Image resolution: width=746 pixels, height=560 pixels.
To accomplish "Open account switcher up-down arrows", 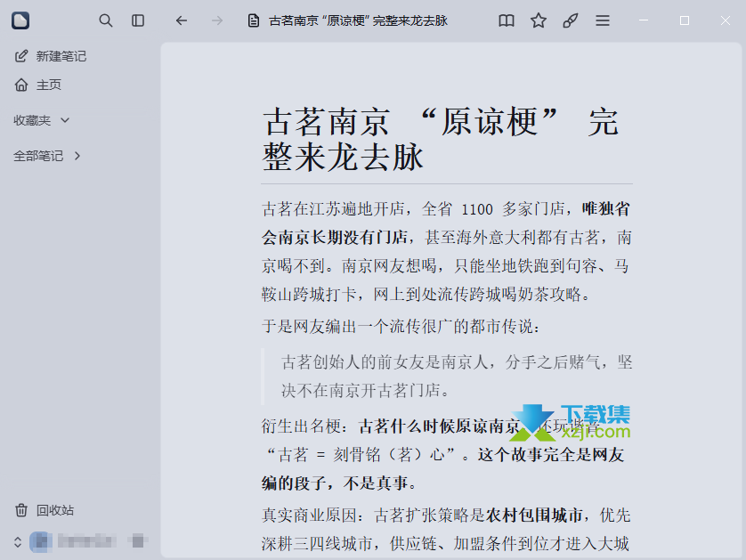I will click(x=18, y=542).
